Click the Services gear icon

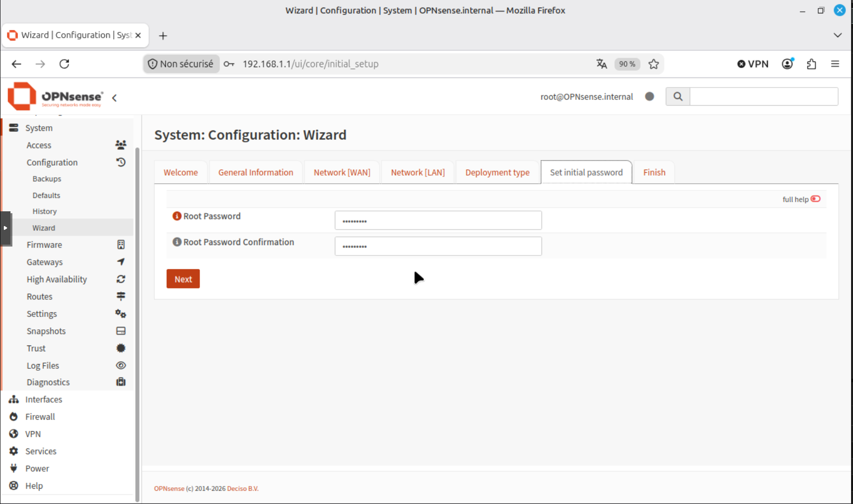coord(14,451)
